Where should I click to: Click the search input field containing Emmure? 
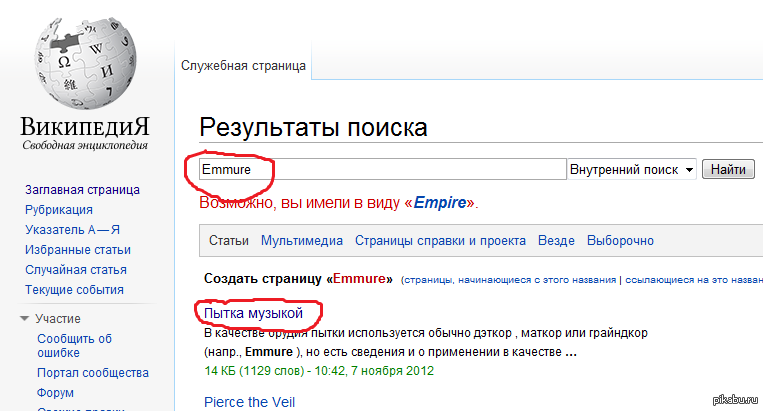(382, 170)
